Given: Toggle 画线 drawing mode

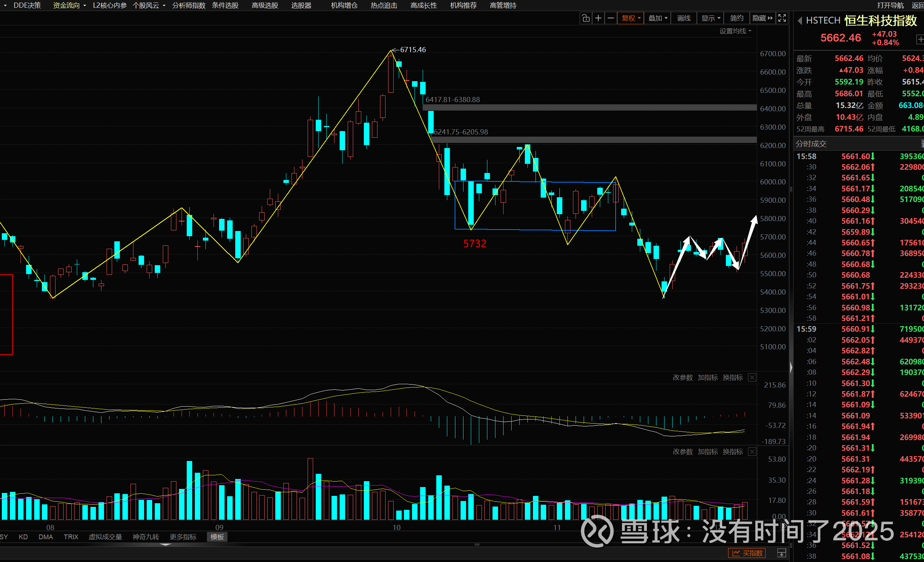Looking at the screenshot, I should [684, 18].
